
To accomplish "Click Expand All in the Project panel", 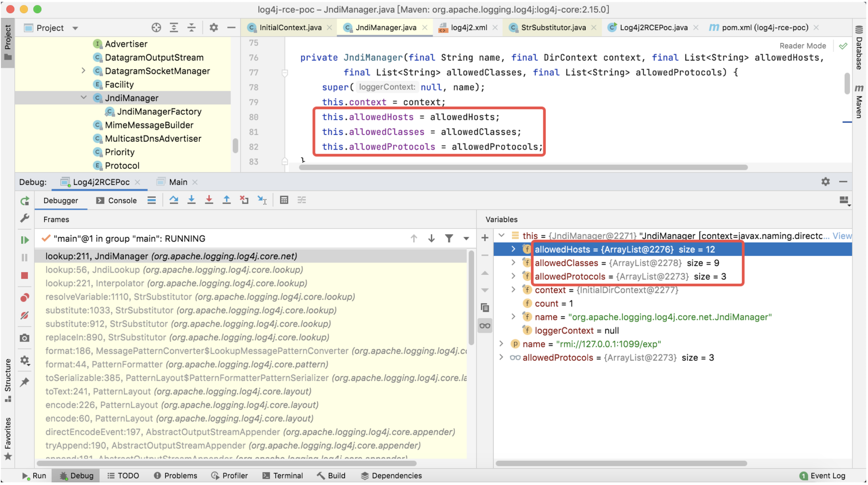I will pos(174,28).
